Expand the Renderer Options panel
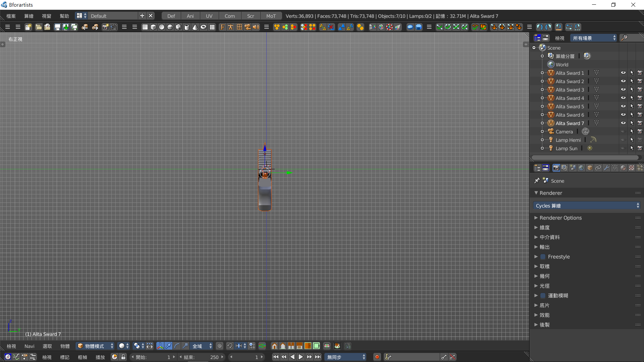This screenshot has height=362, width=644. coord(560,218)
